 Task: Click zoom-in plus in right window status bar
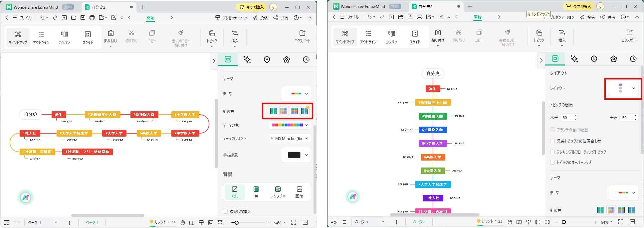click(595, 222)
